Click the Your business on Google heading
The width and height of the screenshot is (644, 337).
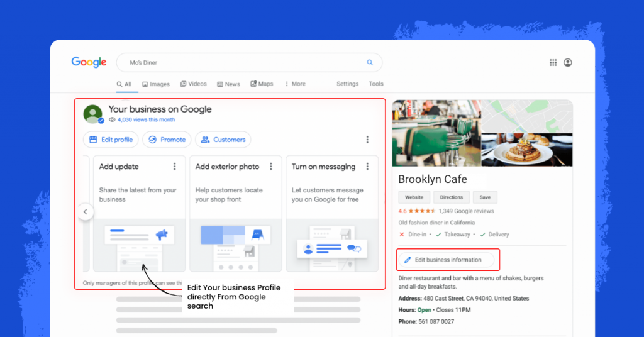(160, 109)
